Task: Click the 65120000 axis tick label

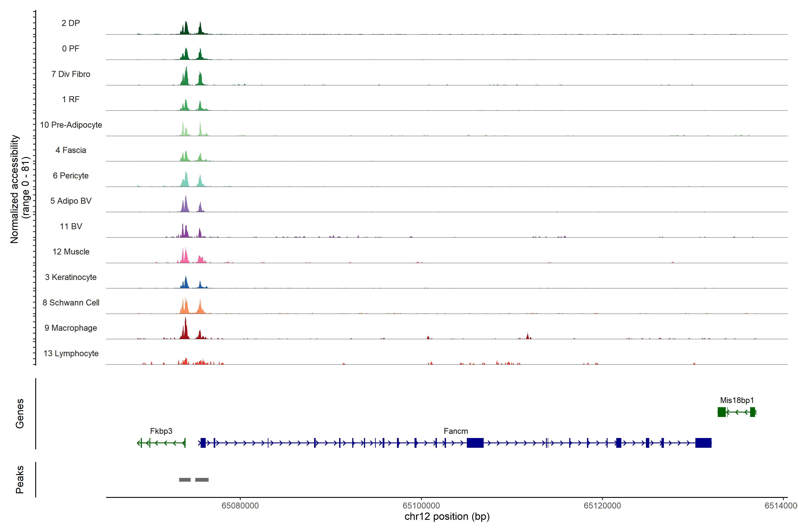Action: tap(602, 506)
